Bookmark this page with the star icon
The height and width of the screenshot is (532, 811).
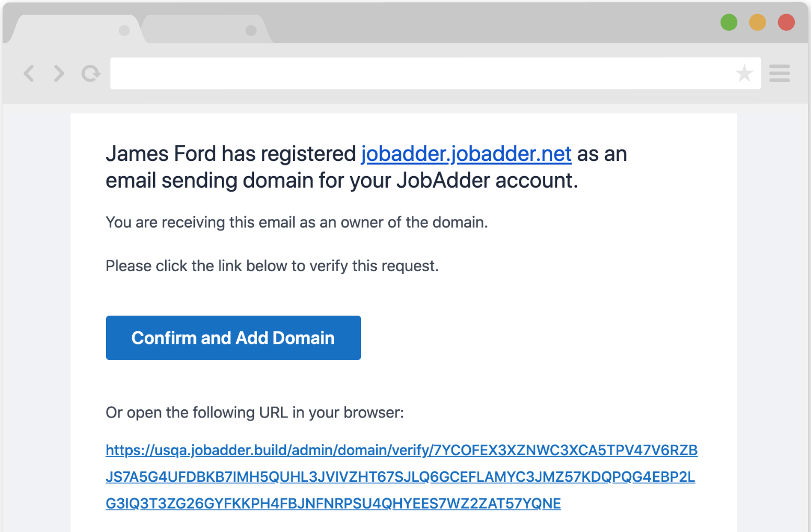point(744,74)
